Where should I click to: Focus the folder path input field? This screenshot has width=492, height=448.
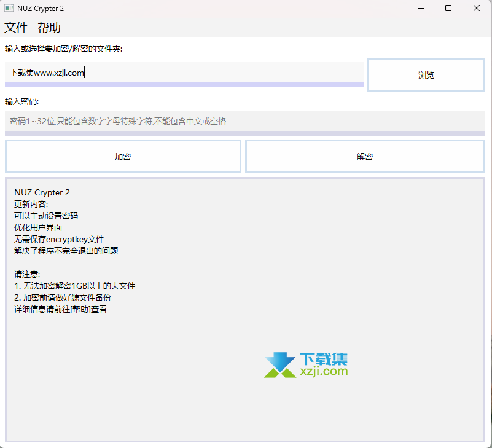184,74
